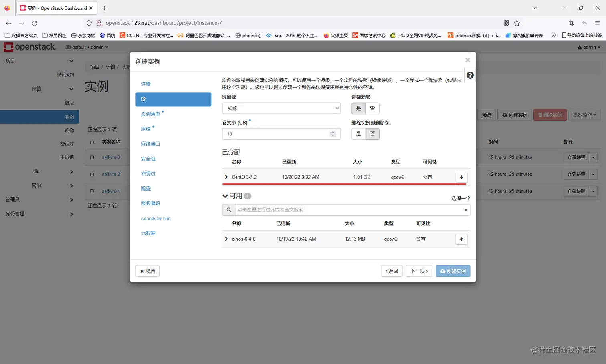606x364 pixels.
Task: Click the openstack logo
Action: 30,47
